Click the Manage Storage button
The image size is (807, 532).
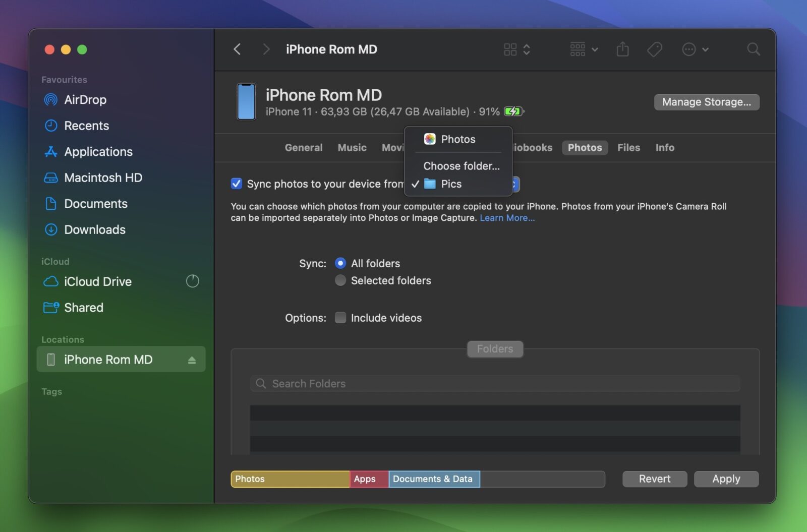click(x=706, y=102)
